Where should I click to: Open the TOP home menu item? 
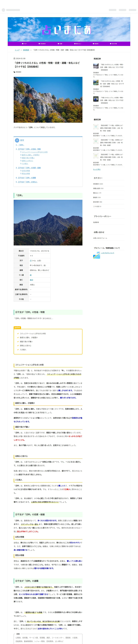(24, 44)
